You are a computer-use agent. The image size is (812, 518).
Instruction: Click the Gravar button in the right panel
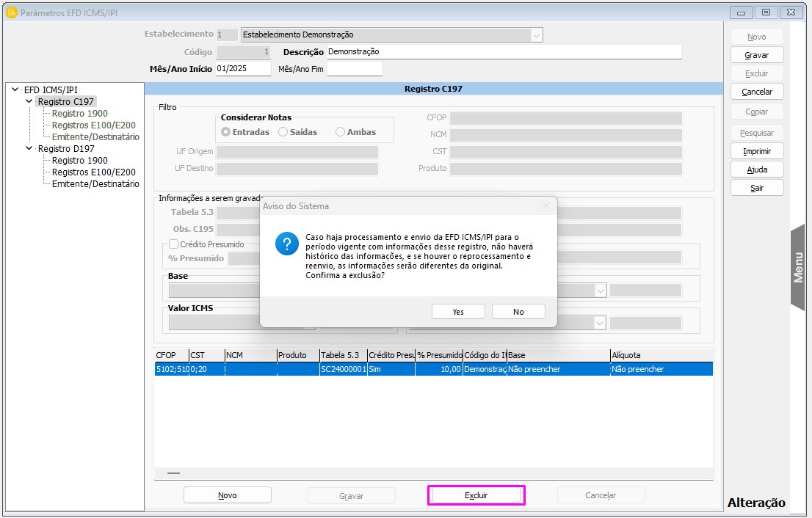(756, 55)
